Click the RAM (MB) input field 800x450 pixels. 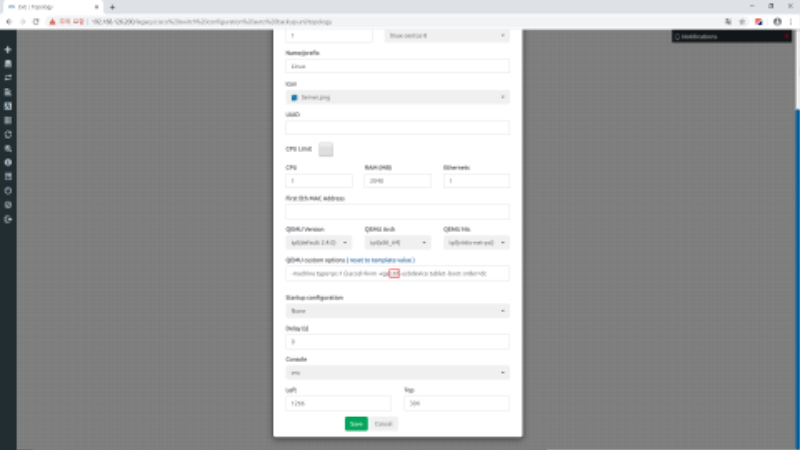[397, 181]
